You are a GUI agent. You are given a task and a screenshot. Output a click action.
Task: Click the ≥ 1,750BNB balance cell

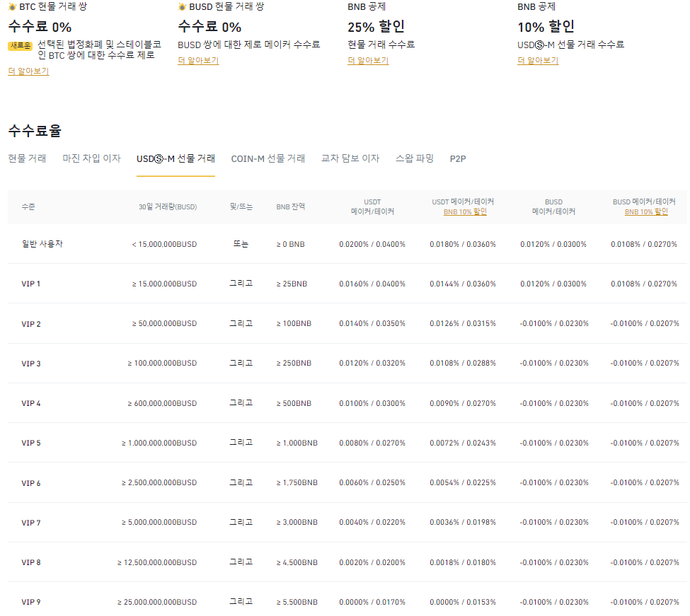coord(297,483)
